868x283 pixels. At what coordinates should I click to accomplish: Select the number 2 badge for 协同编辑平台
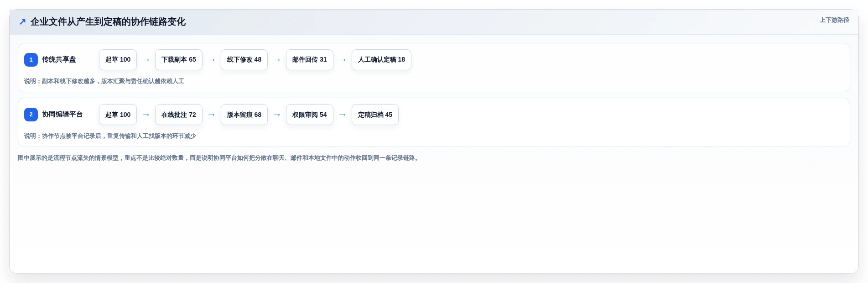[x=31, y=115]
